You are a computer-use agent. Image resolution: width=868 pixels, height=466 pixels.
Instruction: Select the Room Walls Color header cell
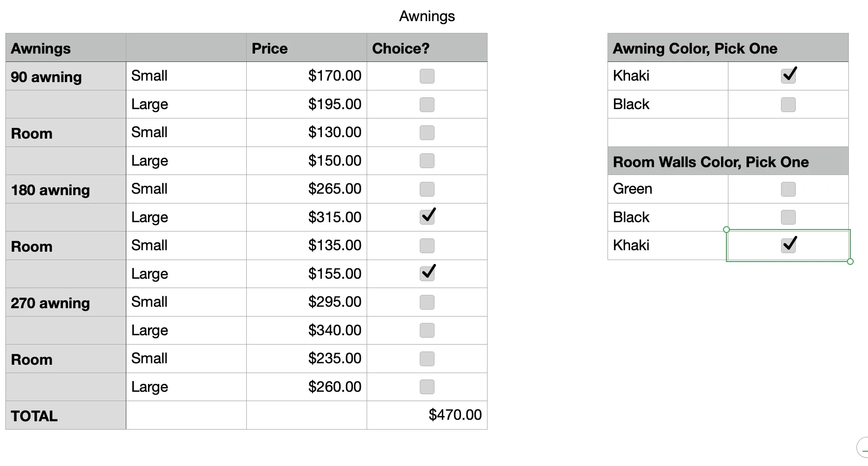point(728,161)
